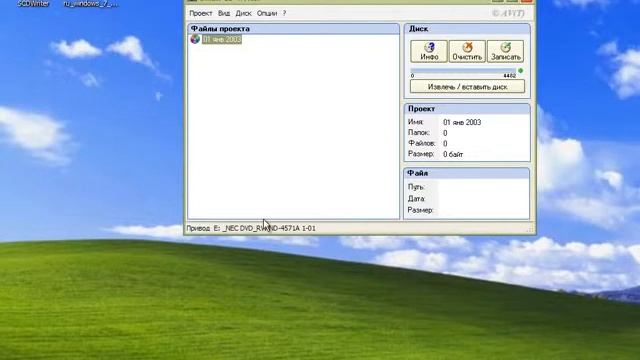Open the Вид menu

tap(224, 13)
